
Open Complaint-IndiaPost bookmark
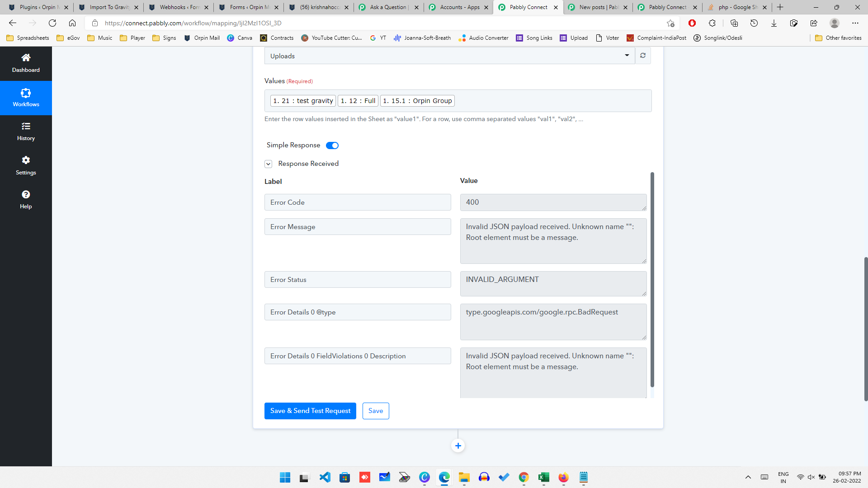click(x=656, y=38)
